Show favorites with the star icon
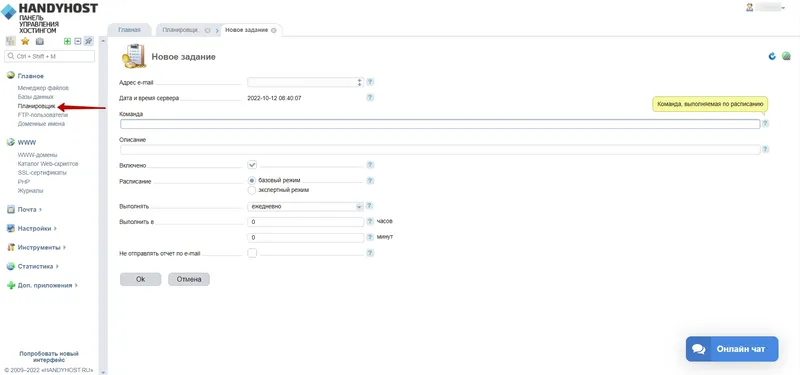 point(25,41)
